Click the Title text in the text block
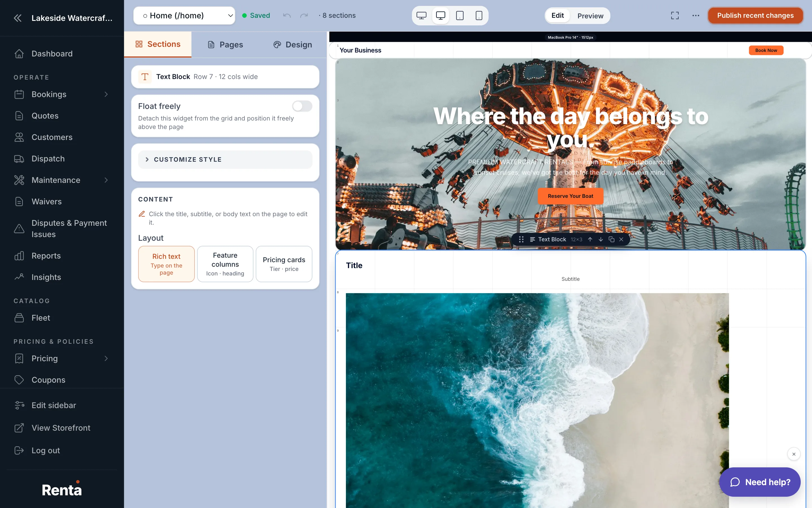Image resolution: width=812 pixels, height=508 pixels. 354,265
